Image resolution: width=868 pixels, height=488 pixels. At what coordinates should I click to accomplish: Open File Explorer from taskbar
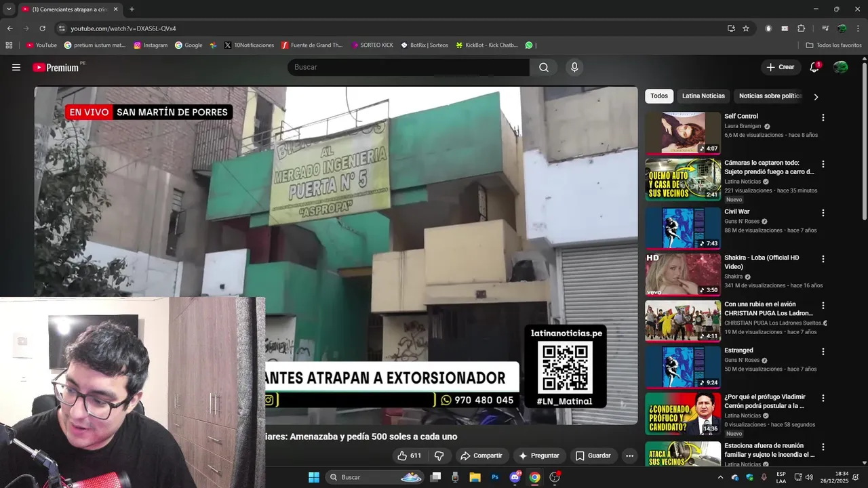[x=475, y=477]
